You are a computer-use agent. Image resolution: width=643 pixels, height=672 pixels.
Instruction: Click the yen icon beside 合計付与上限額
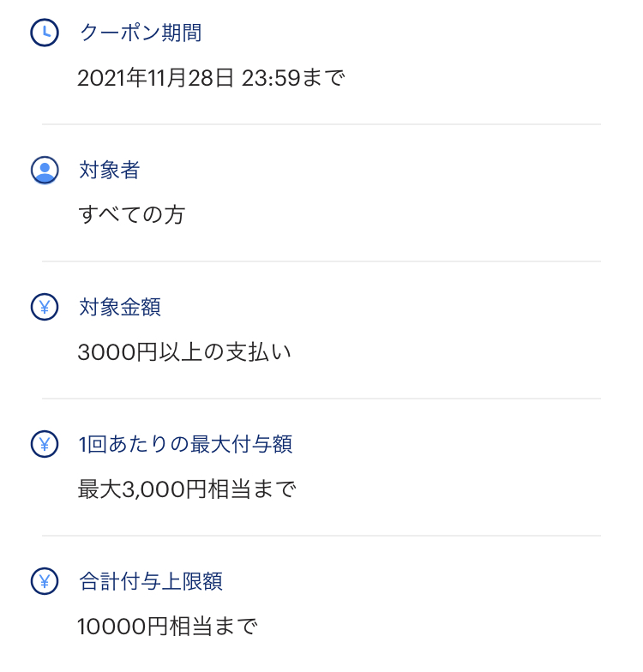pyautogui.click(x=45, y=581)
